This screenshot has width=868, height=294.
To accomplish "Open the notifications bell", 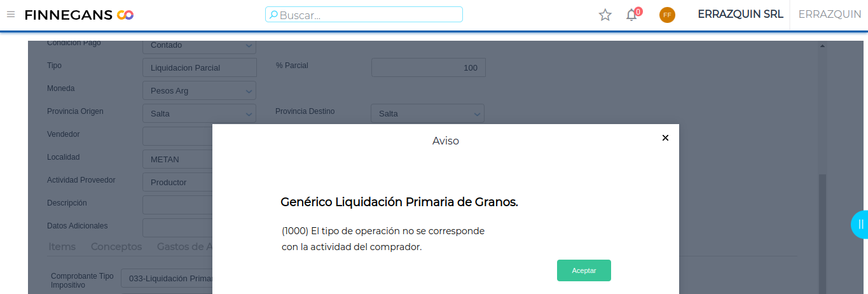I will pyautogui.click(x=631, y=15).
